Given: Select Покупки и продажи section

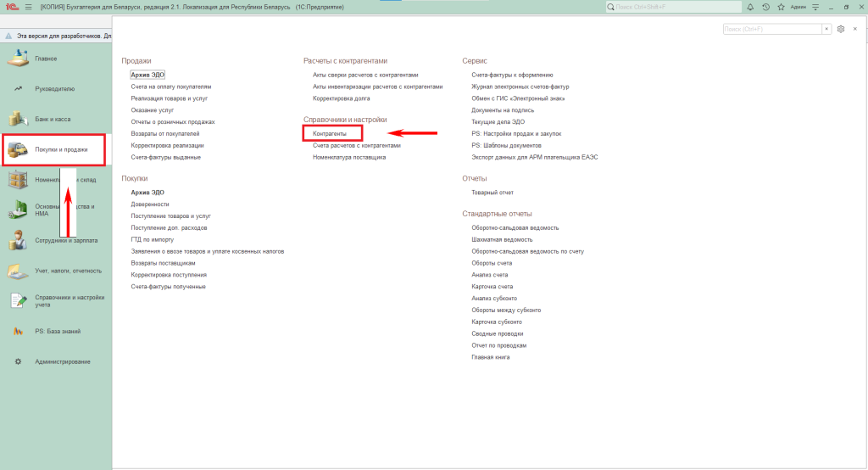Looking at the screenshot, I should tap(59, 149).
